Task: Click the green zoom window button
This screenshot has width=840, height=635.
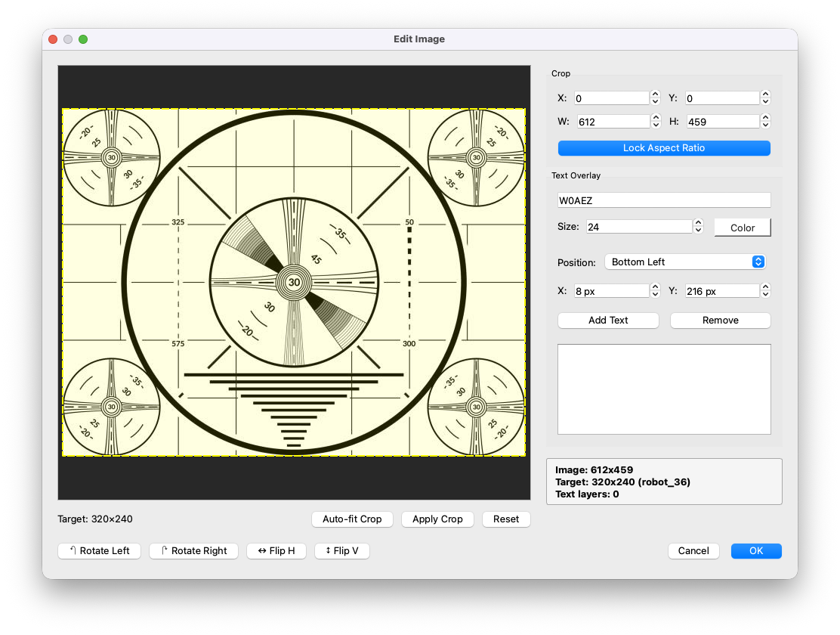Action: click(83, 39)
